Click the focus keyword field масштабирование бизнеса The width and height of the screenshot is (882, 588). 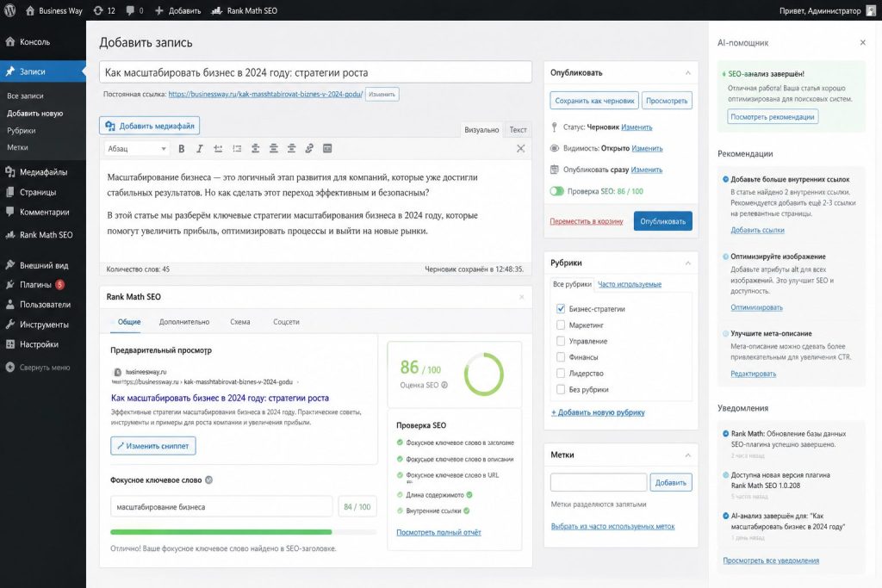click(x=221, y=507)
